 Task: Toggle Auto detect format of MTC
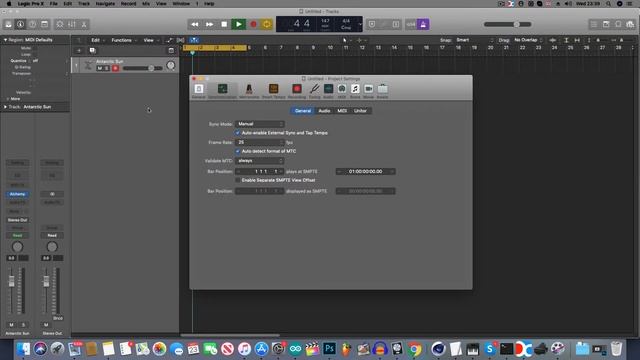coord(238,151)
